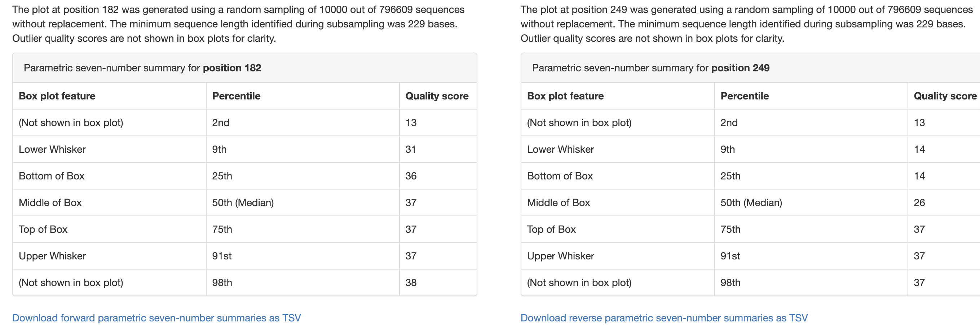Select Upper Whisker label in position 249 table

(560, 256)
